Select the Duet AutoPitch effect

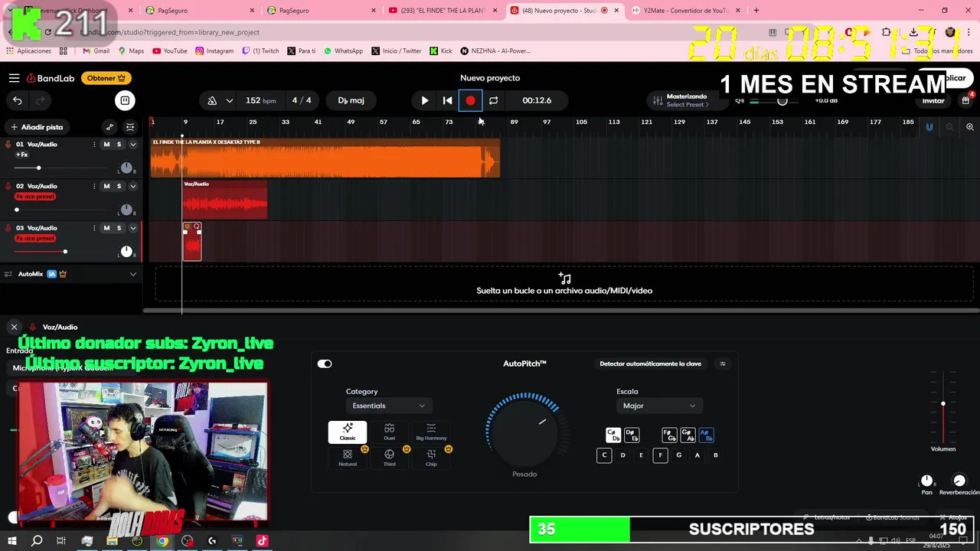pyautogui.click(x=390, y=432)
